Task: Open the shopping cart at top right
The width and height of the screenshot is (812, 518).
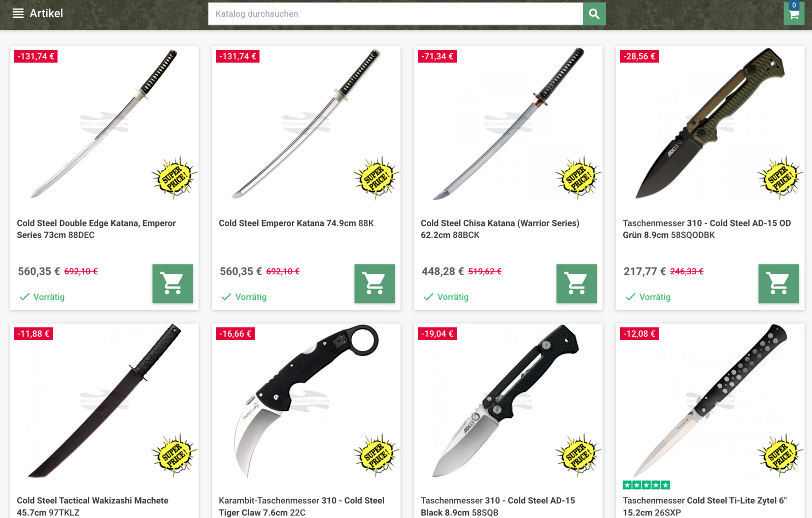Action: click(794, 13)
